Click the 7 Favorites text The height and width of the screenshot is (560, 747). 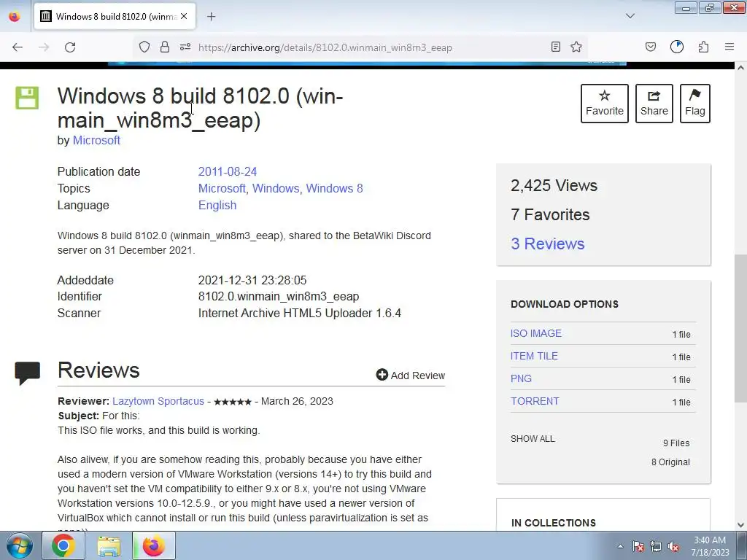[550, 215]
